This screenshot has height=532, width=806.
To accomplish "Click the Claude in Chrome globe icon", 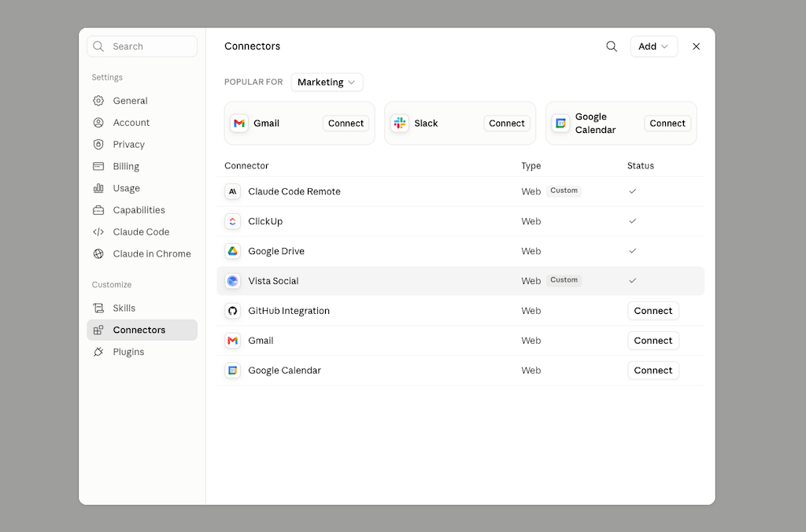I will (98, 253).
